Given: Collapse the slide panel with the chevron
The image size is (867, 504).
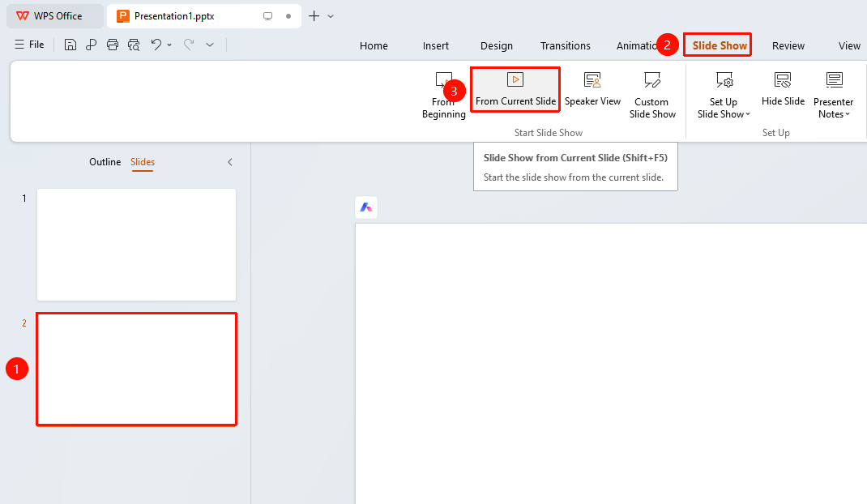Looking at the screenshot, I should [230, 162].
